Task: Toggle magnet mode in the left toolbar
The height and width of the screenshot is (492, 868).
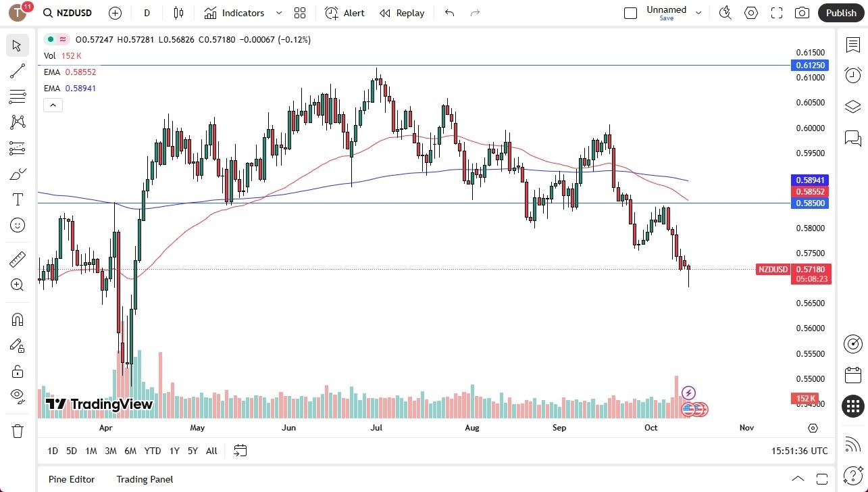Action: coord(17,319)
